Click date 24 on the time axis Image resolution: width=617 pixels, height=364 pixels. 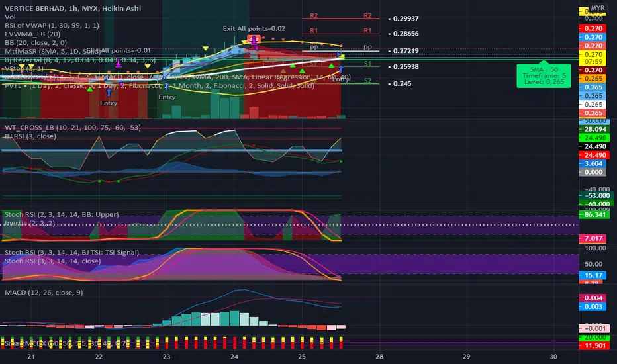coord(234,357)
